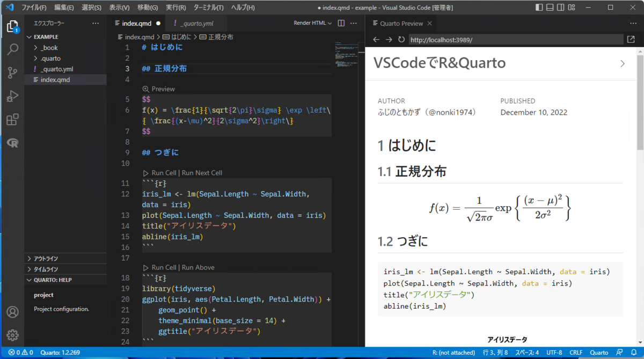Open Run and Debug view
644x359 pixels.
(13, 96)
